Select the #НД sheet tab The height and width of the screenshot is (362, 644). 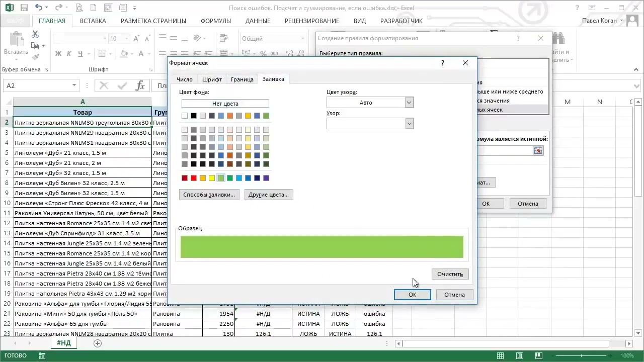[x=64, y=343]
